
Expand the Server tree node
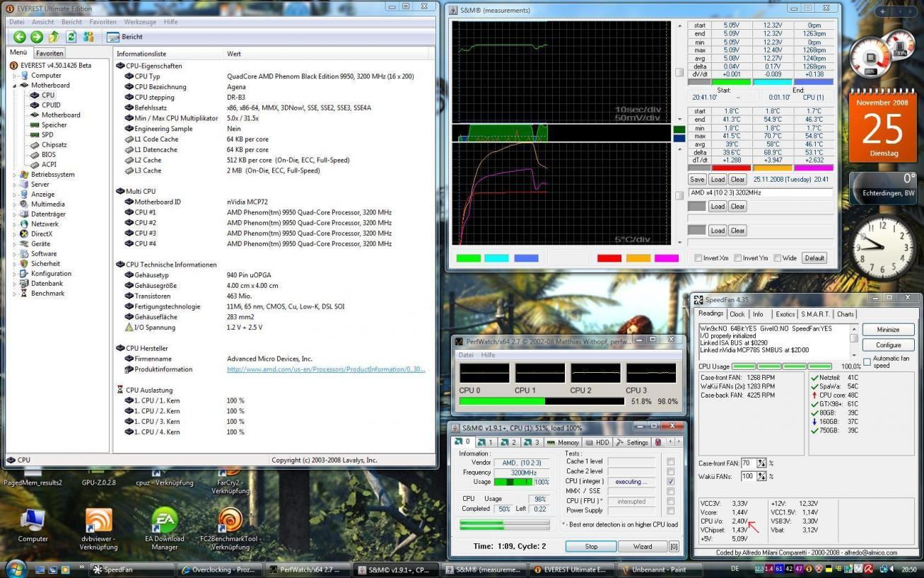[x=14, y=184]
